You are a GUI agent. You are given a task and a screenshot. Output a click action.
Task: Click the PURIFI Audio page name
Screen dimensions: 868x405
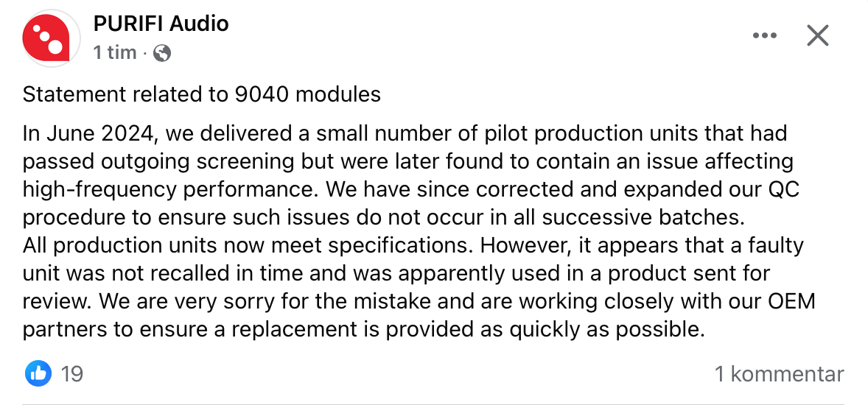[161, 24]
